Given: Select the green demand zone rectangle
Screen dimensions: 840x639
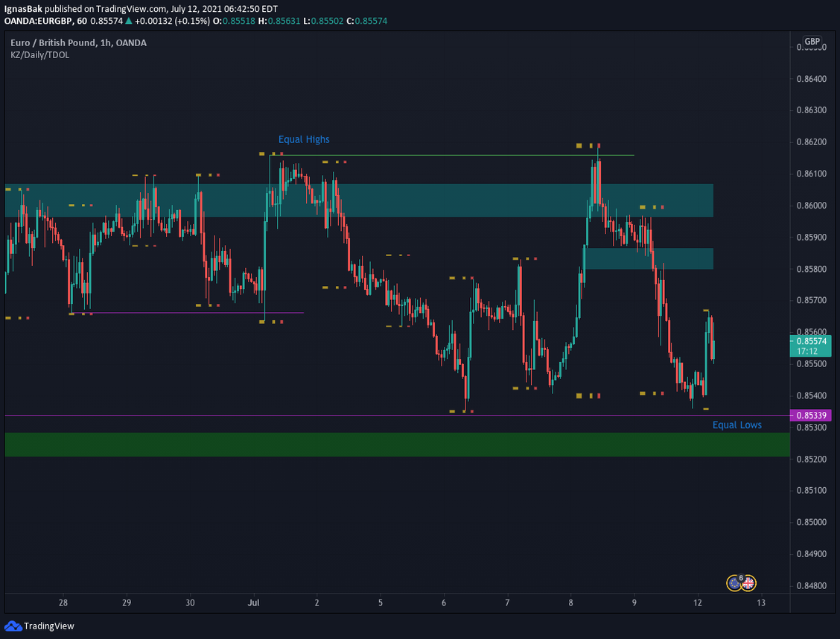Looking at the screenshot, I should click(x=398, y=445).
